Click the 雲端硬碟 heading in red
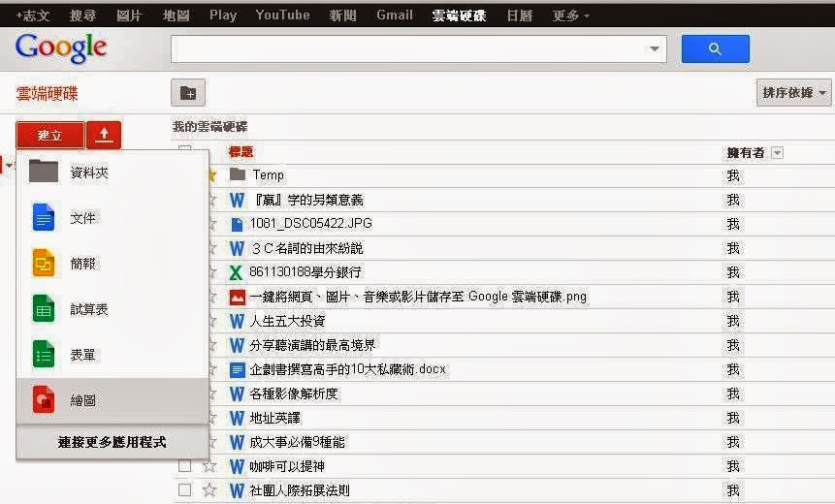The image size is (835, 504). coord(47,94)
